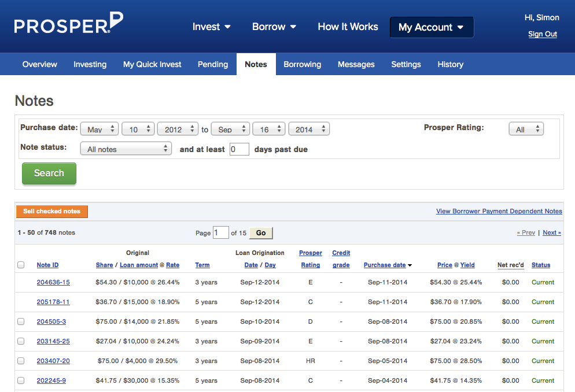Open the end year 2014 dropdown
This screenshot has width=575, height=392.
point(309,130)
